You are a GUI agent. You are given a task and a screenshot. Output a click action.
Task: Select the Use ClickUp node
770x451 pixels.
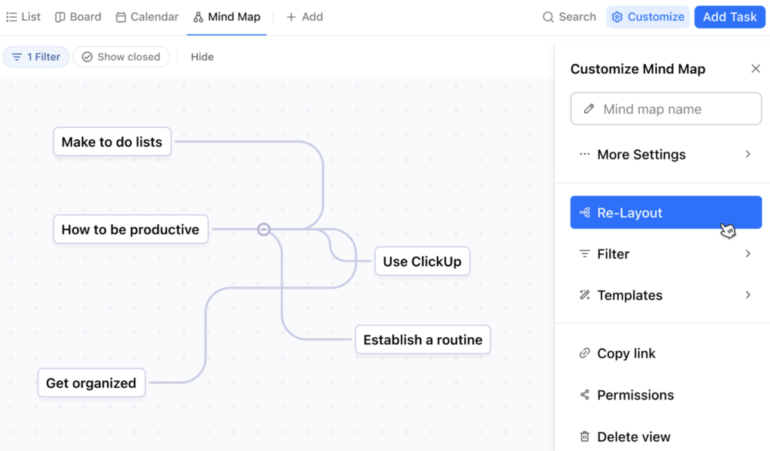point(422,262)
